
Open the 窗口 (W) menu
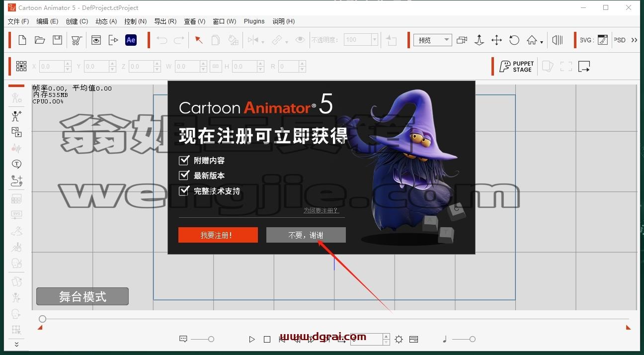point(224,21)
